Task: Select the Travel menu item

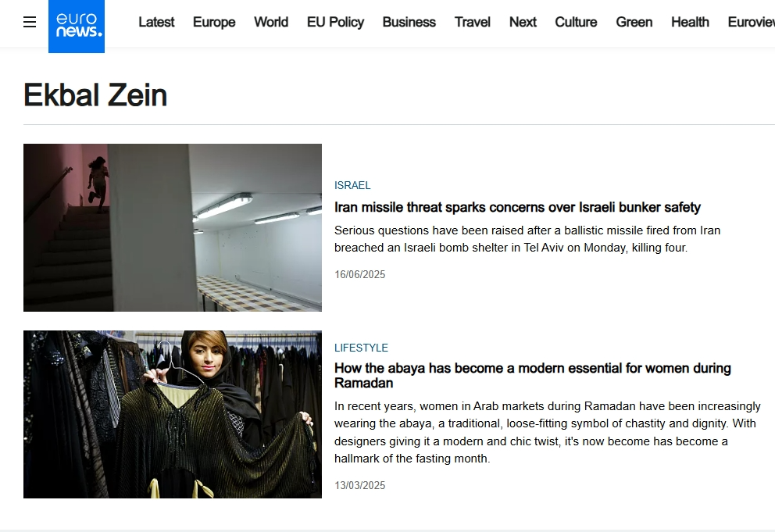Action: click(472, 22)
